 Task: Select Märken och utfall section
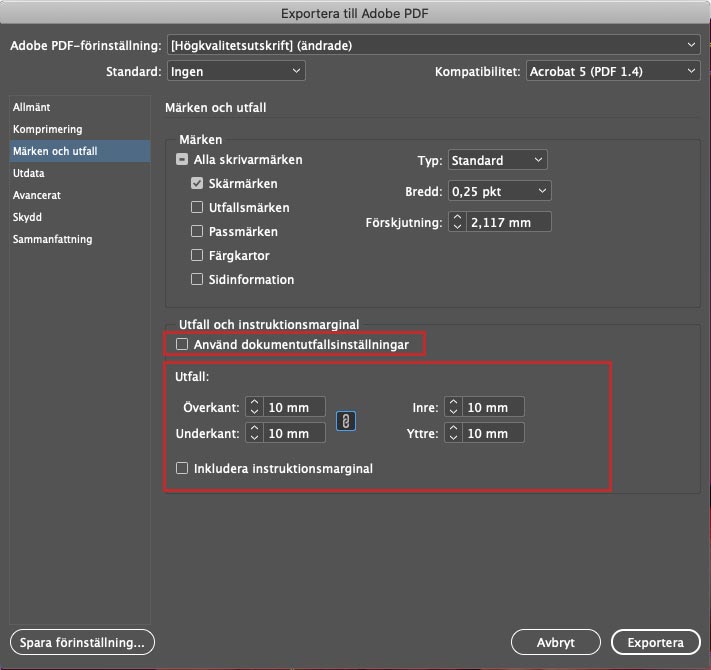tap(80, 151)
